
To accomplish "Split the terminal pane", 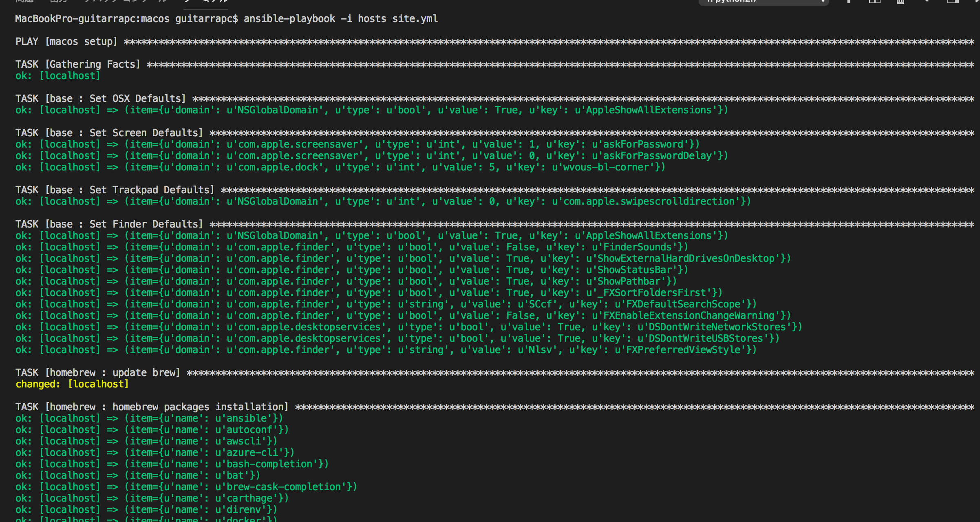I will click(x=875, y=2).
